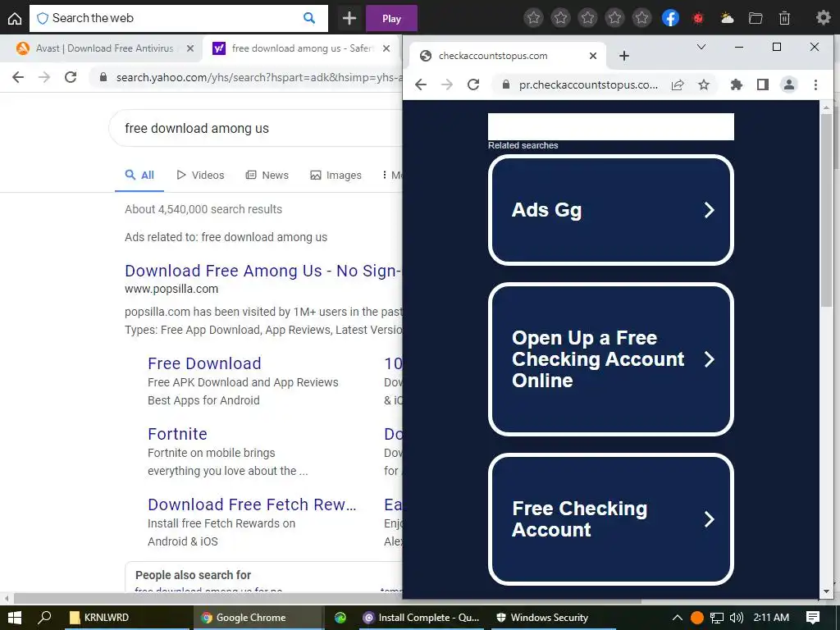Image resolution: width=840 pixels, height=630 pixels.
Task: Switch to Google Chrome taskbar item
Action: 258,617
